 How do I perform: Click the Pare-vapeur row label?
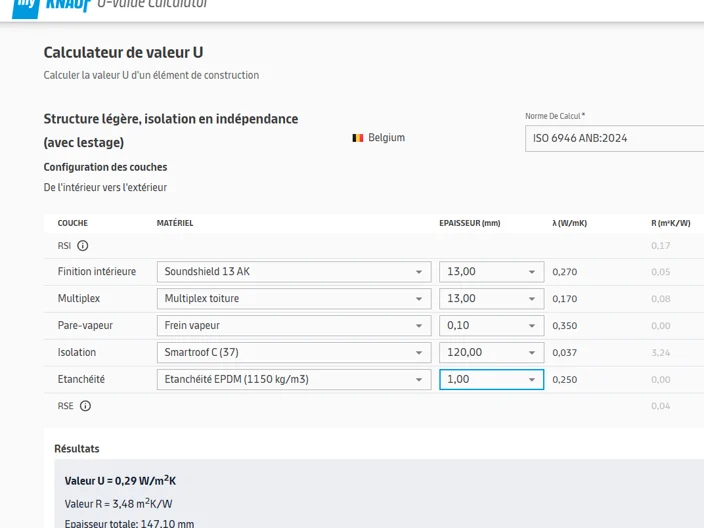click(85, 326)
